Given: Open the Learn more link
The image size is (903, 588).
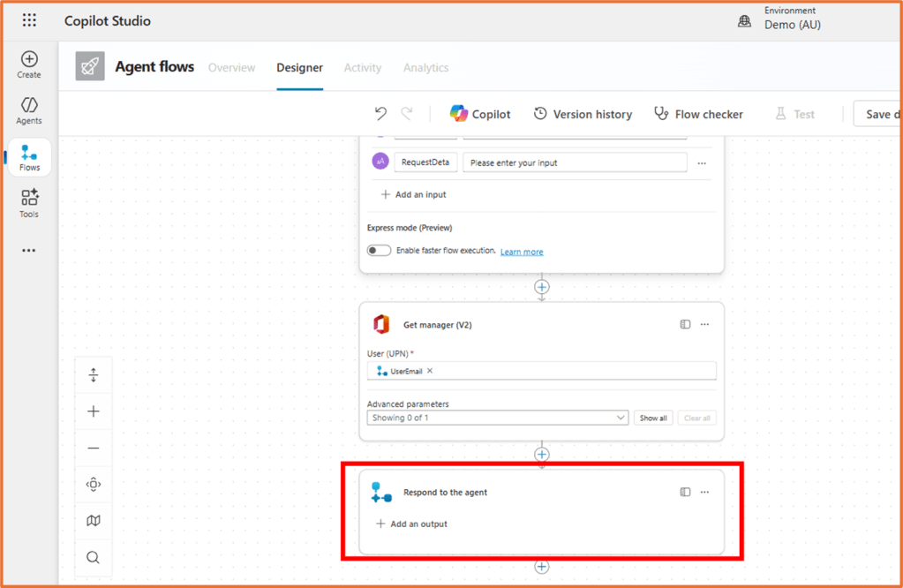Looking at the screenshot, I should [x=521, y=251].
